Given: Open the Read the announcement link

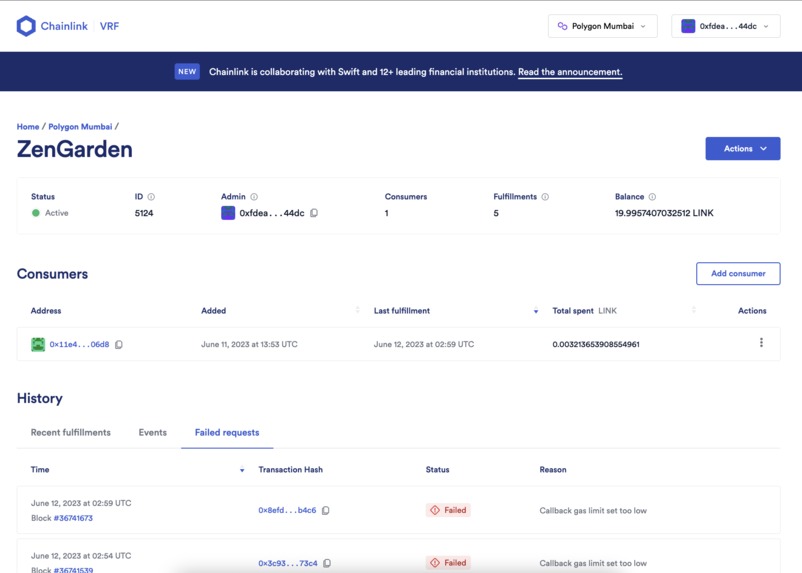Looking at the screenshot, I should click(570, 72).
